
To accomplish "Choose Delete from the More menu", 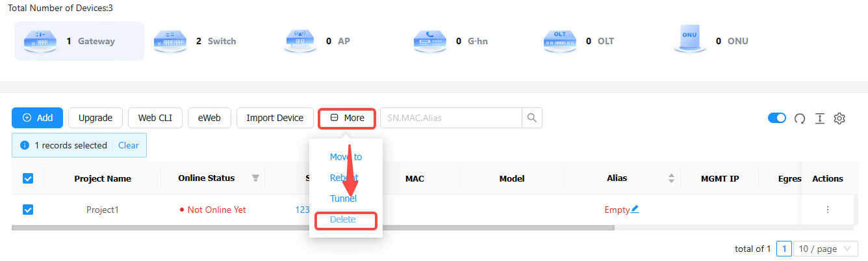I will (343, 220).
